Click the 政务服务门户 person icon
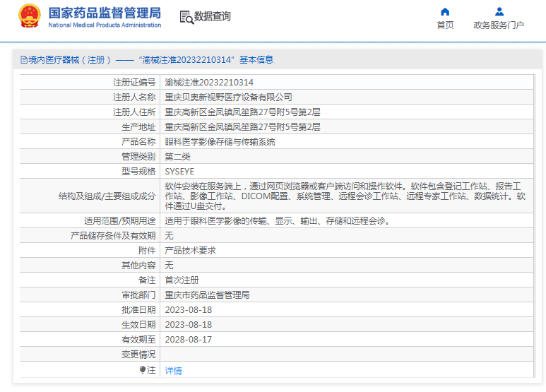Image resolution: width=546 pixels, height=392 pixels. pyautogui.click(x=499, y=12)
